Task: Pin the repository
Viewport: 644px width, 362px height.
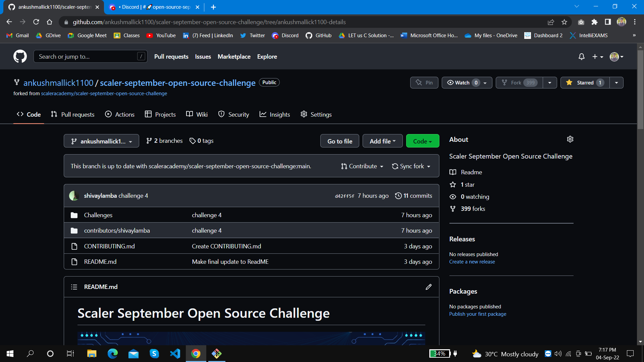Action: click(424, 82)
